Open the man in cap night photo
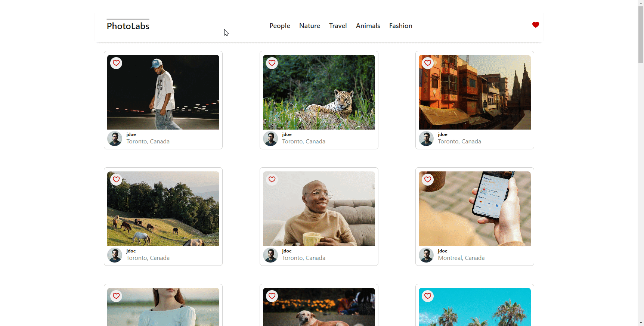This screenshot has width=644, height=326. pyautogui.click(x=163, y=92)
